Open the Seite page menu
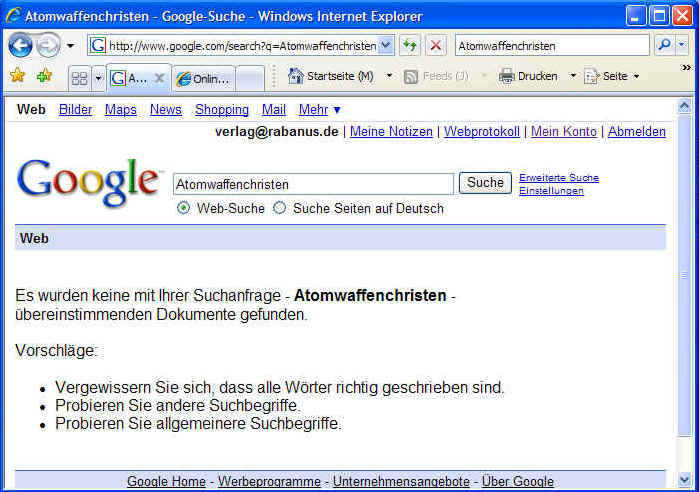Viewport: 699px width, 492px height. [x=612, y=76]
